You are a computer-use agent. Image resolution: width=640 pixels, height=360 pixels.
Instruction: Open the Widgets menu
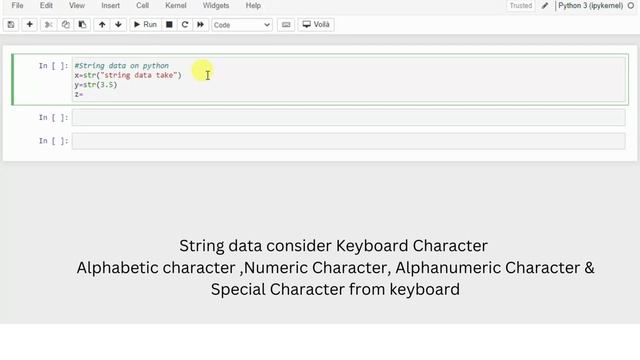tap(216, 6)
